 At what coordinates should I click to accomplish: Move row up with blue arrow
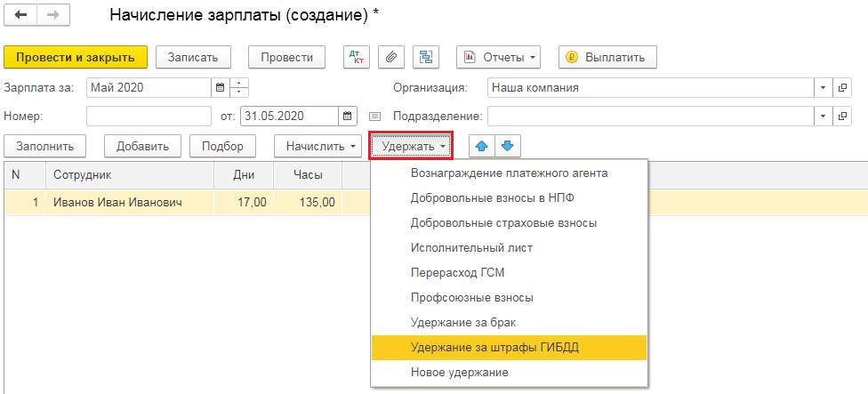point(482,145)
